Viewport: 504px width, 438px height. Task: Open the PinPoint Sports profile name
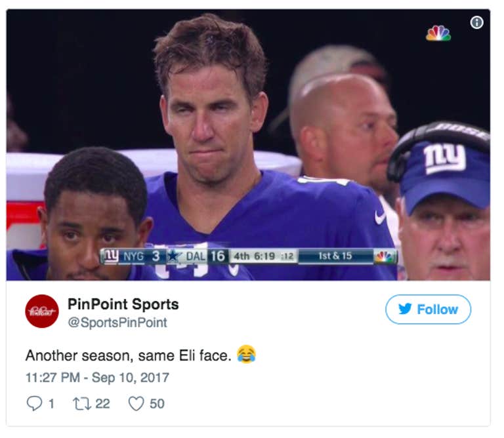[123, 304]
